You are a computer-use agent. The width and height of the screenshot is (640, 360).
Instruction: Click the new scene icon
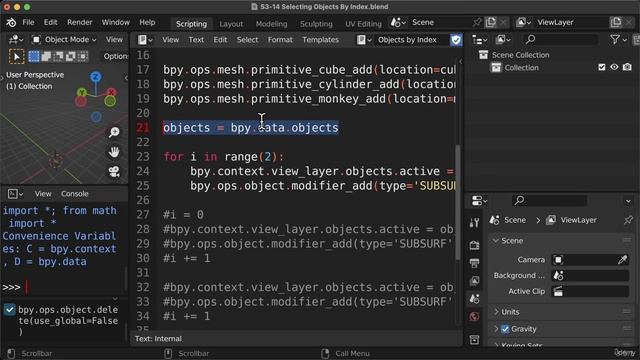point(491,22)
